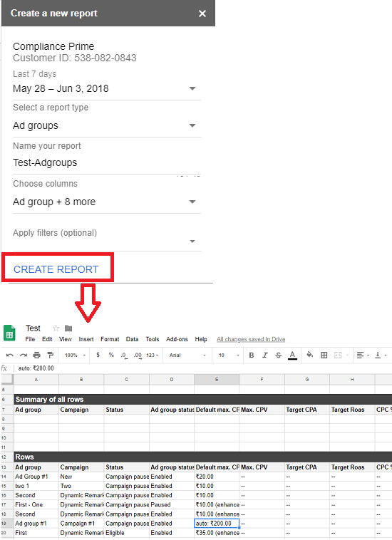Open vertical align options
The width and height of the screenshot is (392, 540).
(381, 355)
